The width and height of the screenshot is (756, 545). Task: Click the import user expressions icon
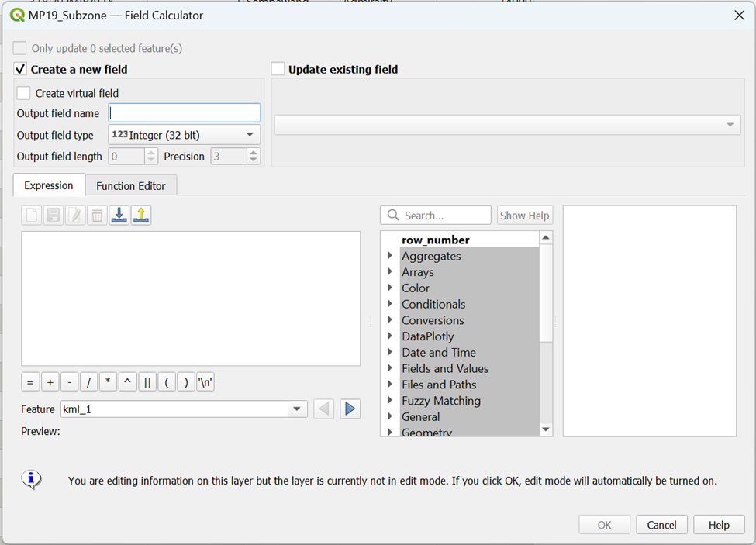[119, 215]
